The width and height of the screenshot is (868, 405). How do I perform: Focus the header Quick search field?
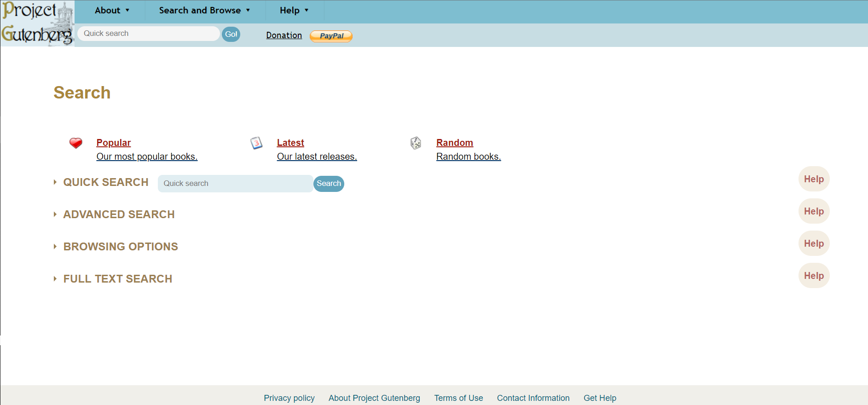pos(148,34)
